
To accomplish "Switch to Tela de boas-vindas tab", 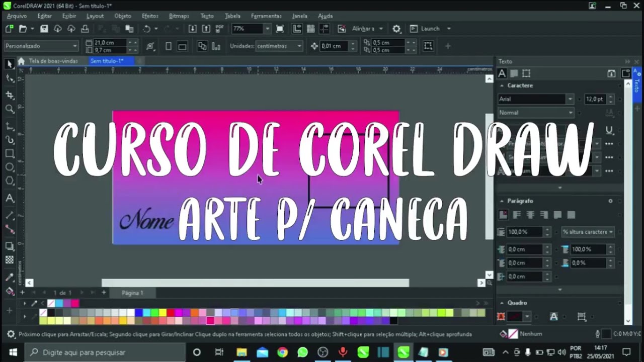I will (x=53, y=61).
